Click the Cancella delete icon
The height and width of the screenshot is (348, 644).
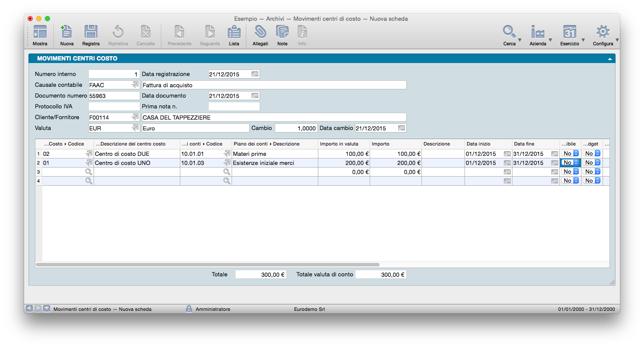(x=146, y=32)
